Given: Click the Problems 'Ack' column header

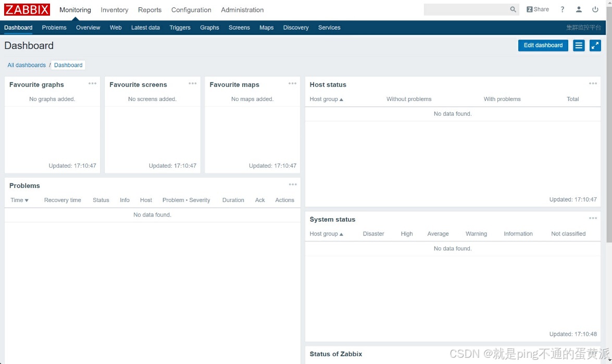Looking at the screenshot, I should (x=260, y=200).
